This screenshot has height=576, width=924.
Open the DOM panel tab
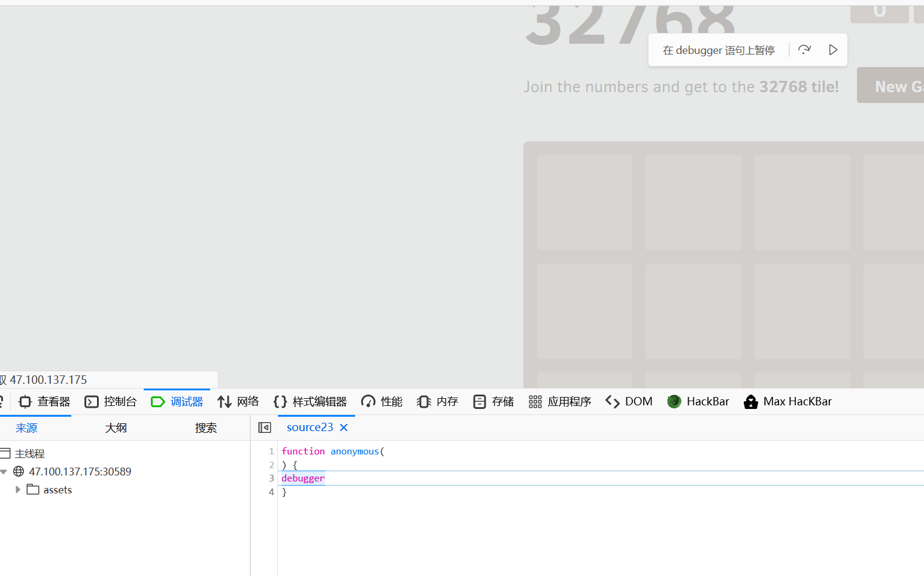[x=629, y=402]
